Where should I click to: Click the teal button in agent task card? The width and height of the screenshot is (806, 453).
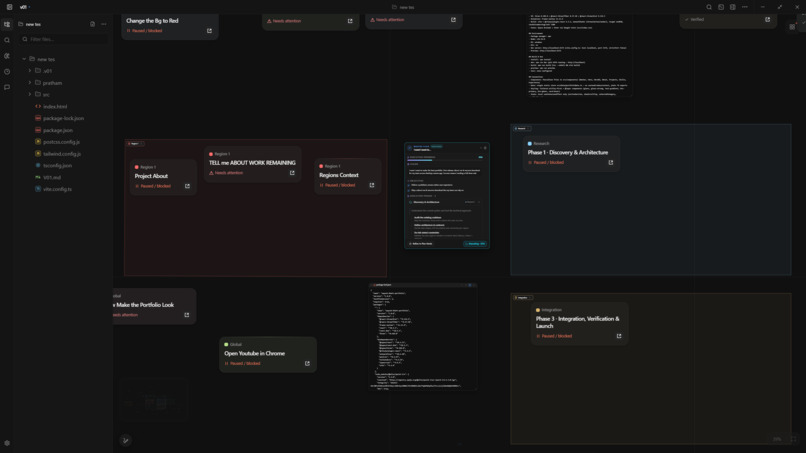(475, 244)
